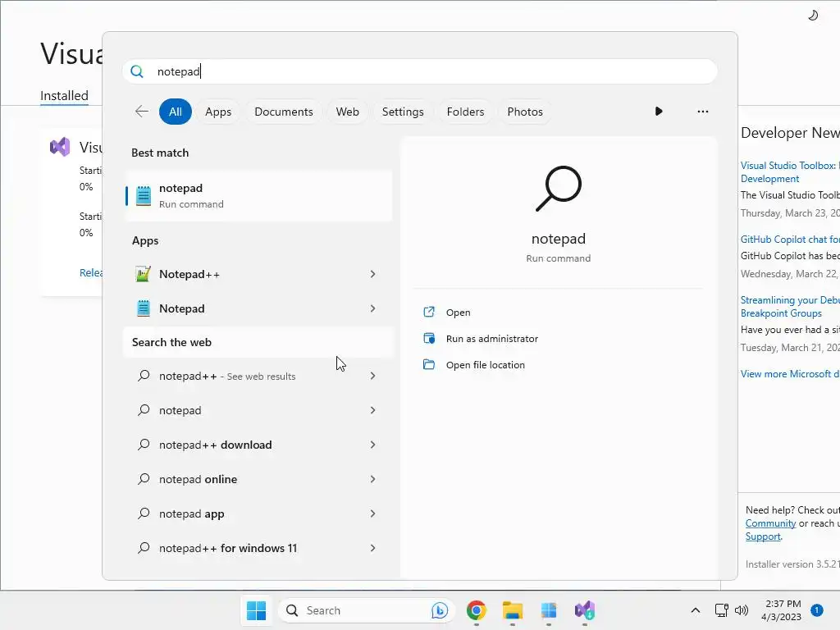
Task: Open 'GitHub Copilot chat' news link
Action: pyautogui.click(x=790, y=240)
